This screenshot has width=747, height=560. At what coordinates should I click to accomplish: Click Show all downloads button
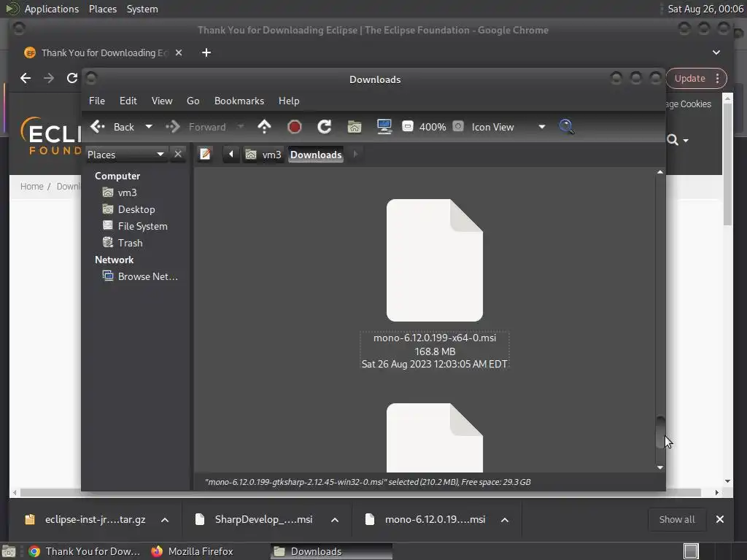[676, 519]
